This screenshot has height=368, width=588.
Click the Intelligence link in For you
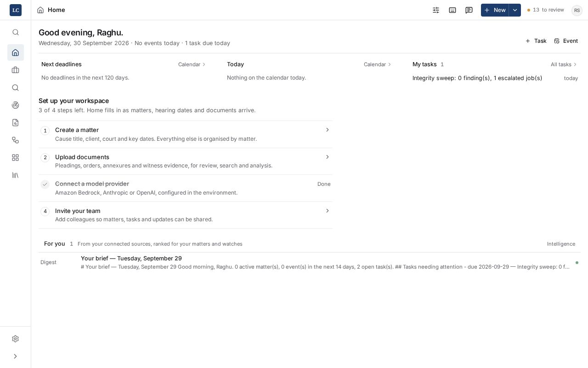(561, 244)
